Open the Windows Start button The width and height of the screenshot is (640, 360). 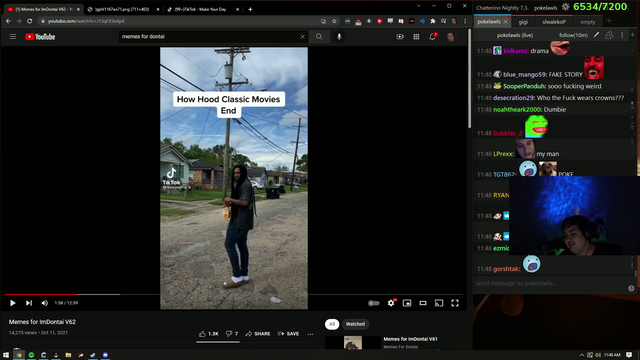click(x=6, y=355)
